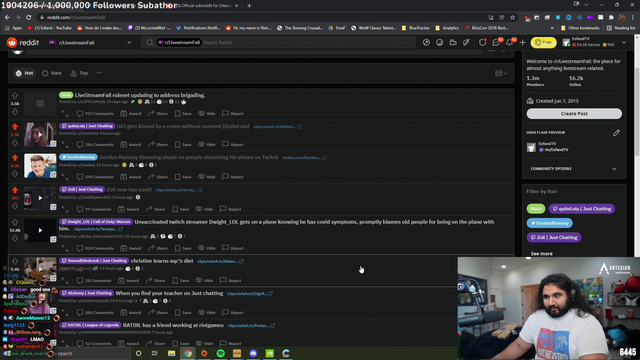The image size is (640, 360).
Task: Report the Dwight_LOL post
Action: tap(233, 248)
